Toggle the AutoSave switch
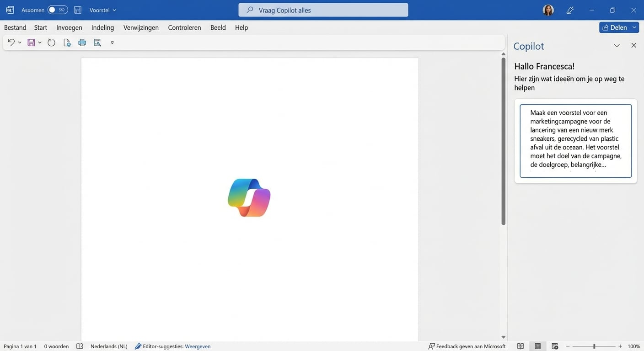Viewport: 644px width, 351px height. click(58, 10)
